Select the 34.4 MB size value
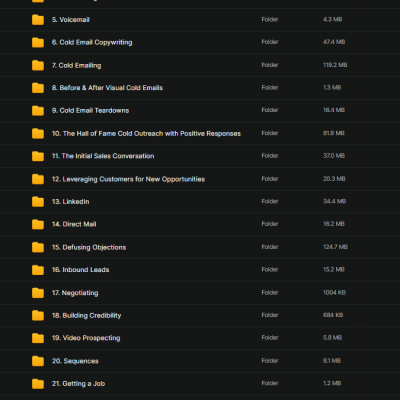Screen dimensions: 400x400 (334, 201)
